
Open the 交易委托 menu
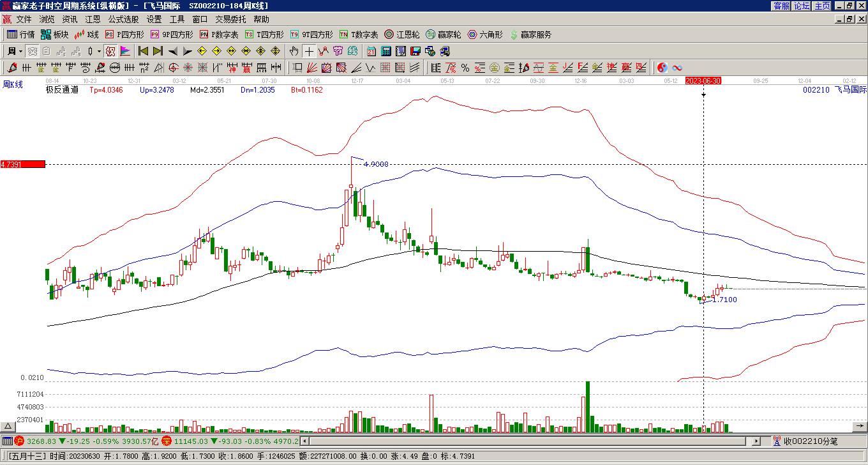click(x=230, y=20)
